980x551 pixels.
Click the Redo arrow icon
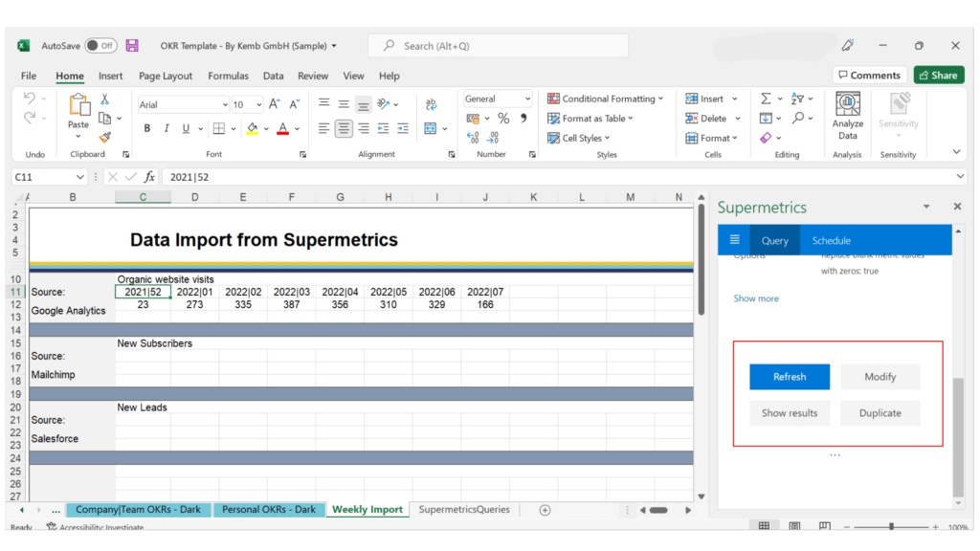coord(30,118)
